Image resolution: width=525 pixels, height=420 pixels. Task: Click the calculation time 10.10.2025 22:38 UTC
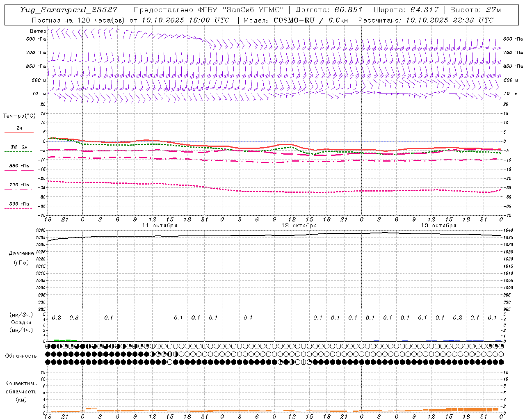450,20
